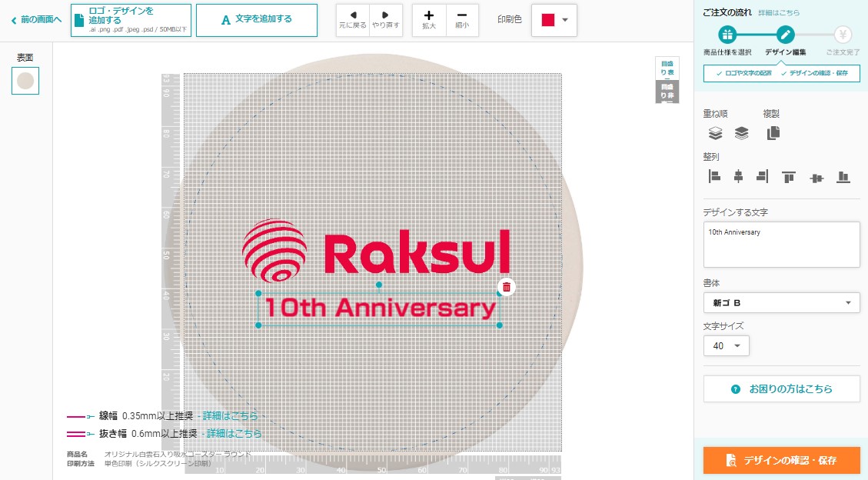The width and height of the screenshot is (868, 480).
Task: Align selection to the bottom edge
Action: tap(843, 177)
